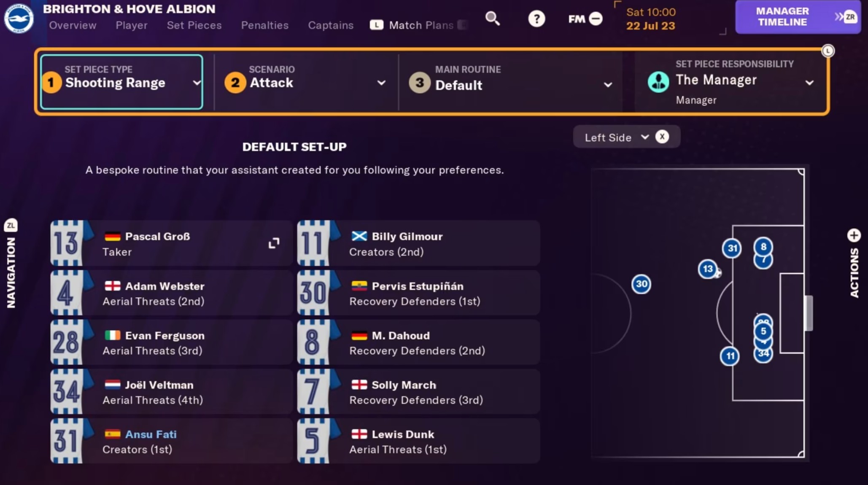868x485 pixels.
Task: Click the question mark help icon
Action: 536,19
